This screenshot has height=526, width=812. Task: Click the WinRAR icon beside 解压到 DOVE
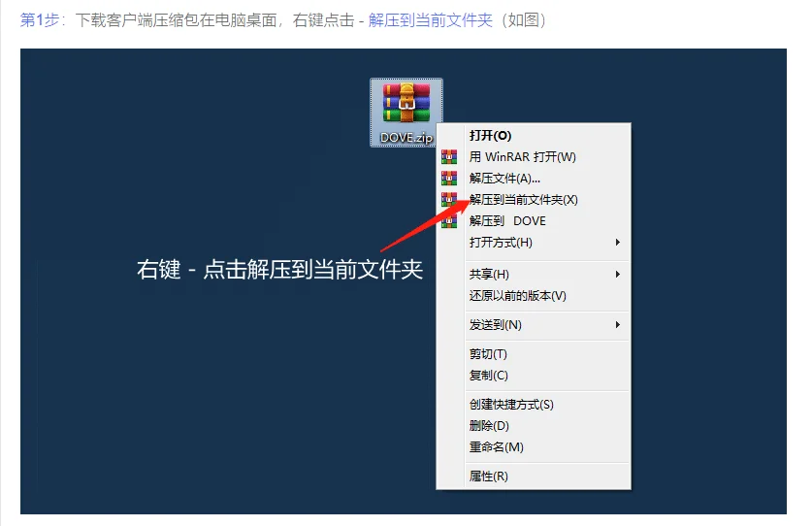click(448, 221)
